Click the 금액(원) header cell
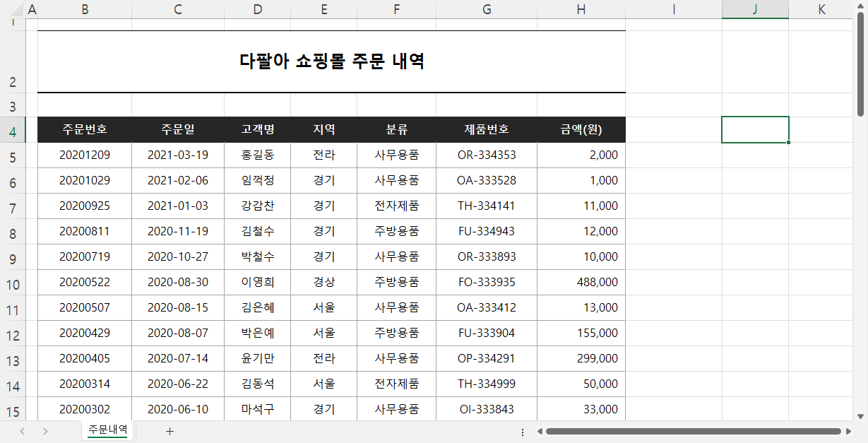The width and height of the screenshot is (868, 443). pyautogui.click(x=581, y=130)
